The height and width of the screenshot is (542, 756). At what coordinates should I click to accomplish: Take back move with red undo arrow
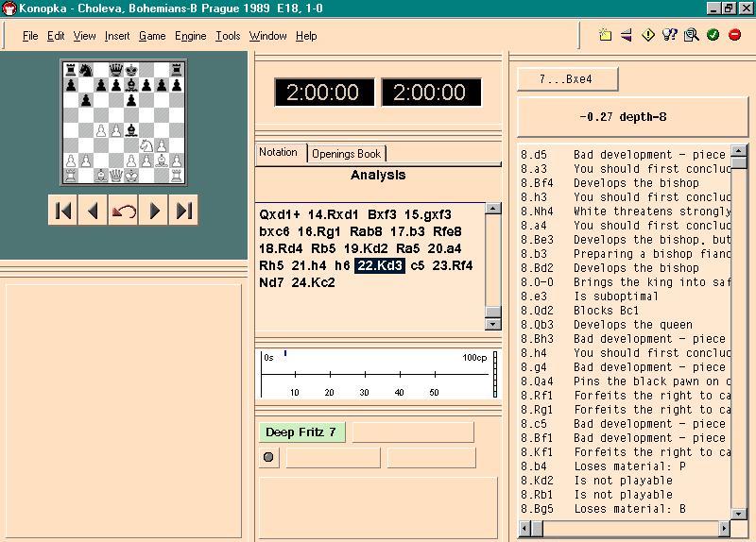click(124, 211)
